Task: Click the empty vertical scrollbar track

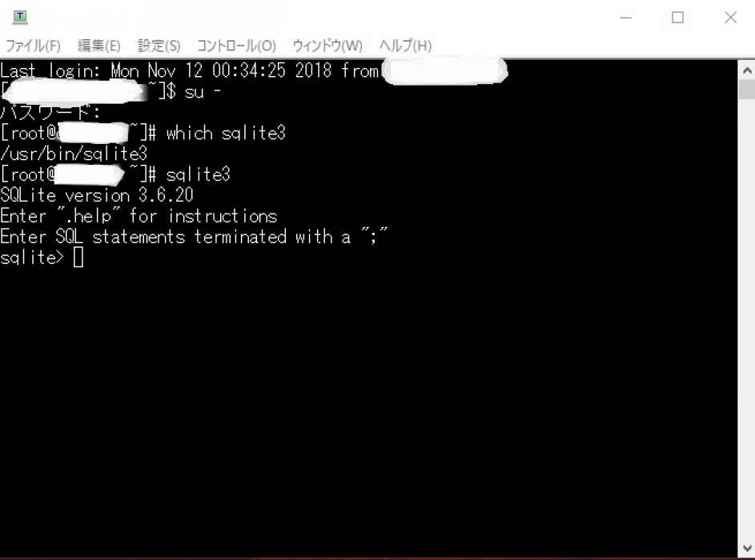Action: [747, 318]
